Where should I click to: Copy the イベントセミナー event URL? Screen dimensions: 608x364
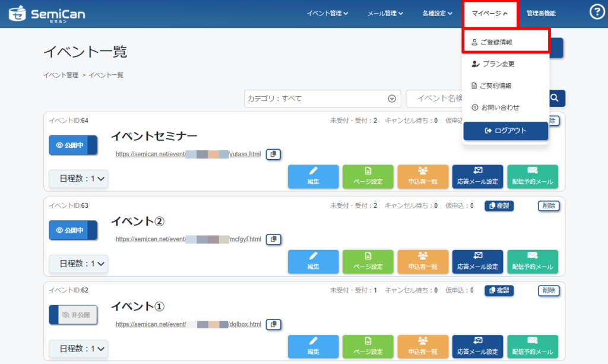click(x=273, y=154)
